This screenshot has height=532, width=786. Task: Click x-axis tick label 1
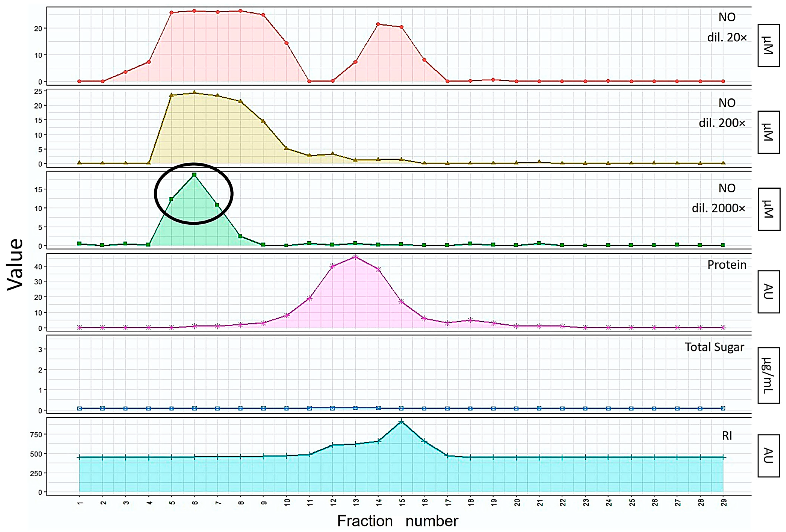(x=80, y=503)
